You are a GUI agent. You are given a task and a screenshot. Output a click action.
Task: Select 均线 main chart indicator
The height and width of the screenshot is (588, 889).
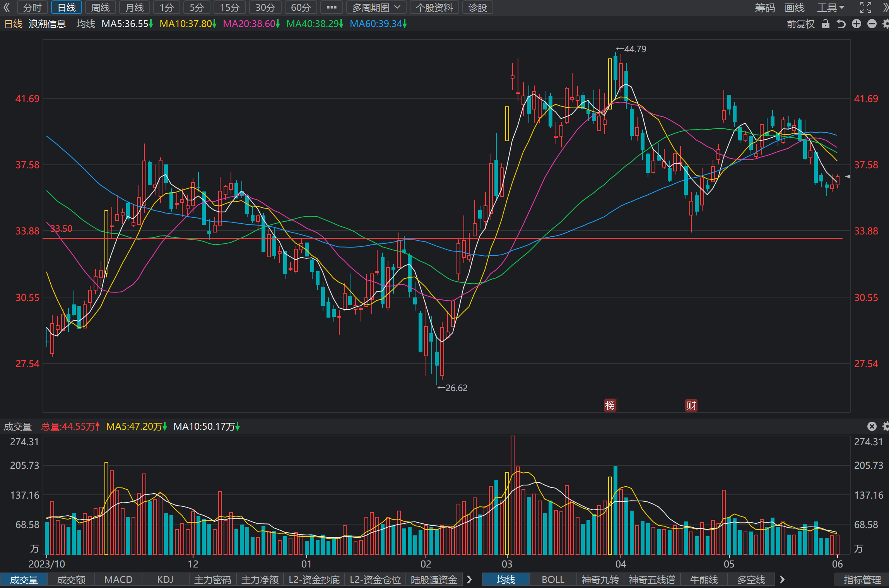tap(506, 580)
